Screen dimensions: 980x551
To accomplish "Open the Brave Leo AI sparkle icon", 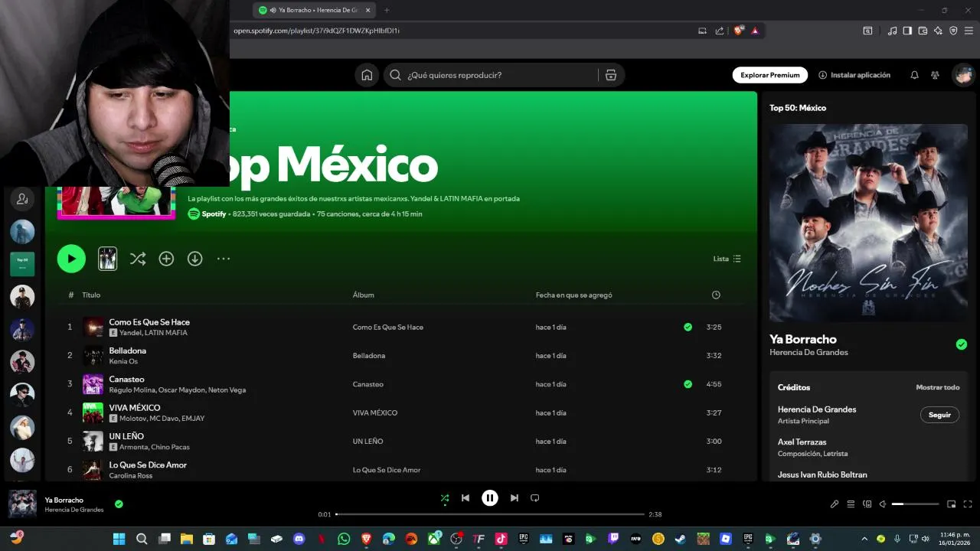I will pos(938,31).
